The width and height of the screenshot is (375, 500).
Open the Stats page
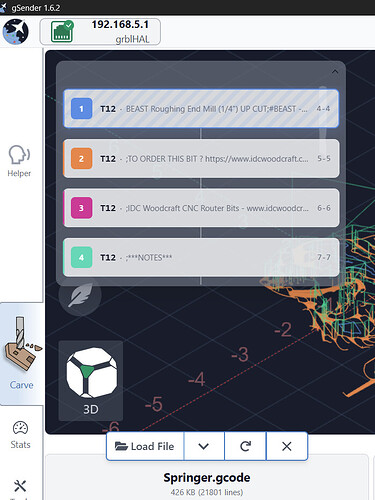pyautogui.click(x=20, y=435)
